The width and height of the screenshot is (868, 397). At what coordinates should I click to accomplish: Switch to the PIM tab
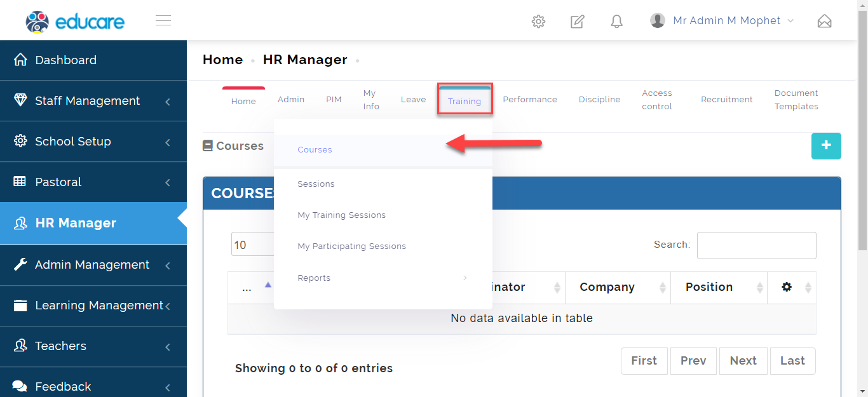334,100
